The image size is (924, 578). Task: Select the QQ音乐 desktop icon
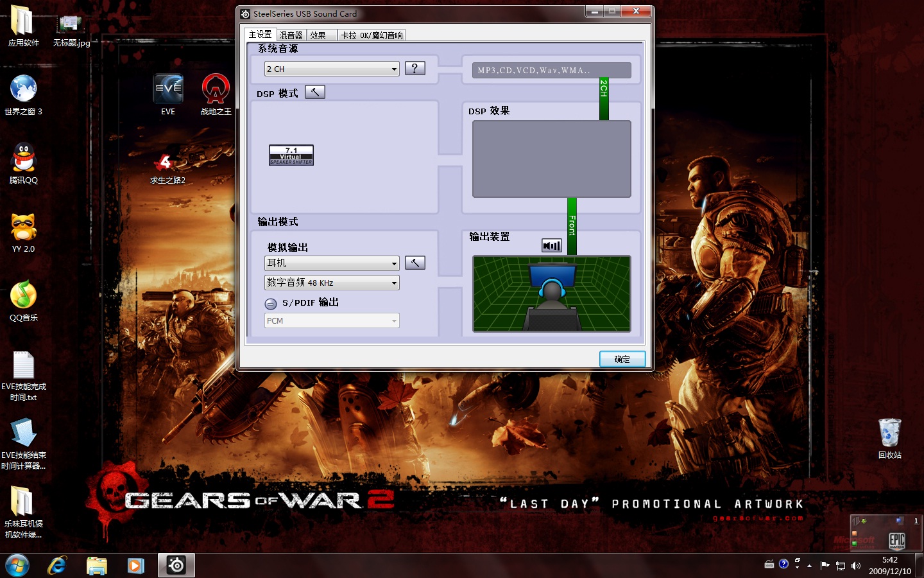coord(23,301)
